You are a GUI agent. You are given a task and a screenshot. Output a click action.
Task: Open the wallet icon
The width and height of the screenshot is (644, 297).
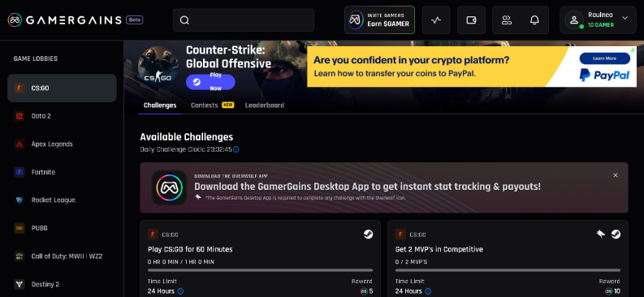pyautogui.click(x=471, y=19)
